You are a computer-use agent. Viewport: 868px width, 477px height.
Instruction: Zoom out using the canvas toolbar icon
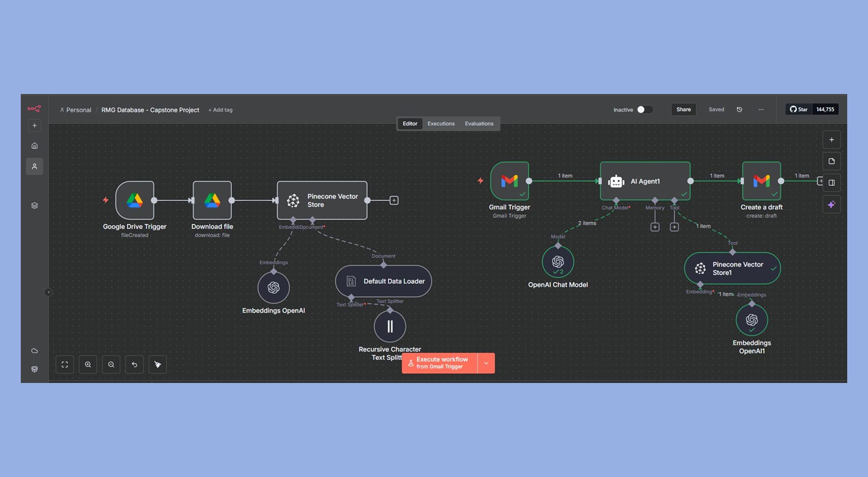[x=111, y=364]
